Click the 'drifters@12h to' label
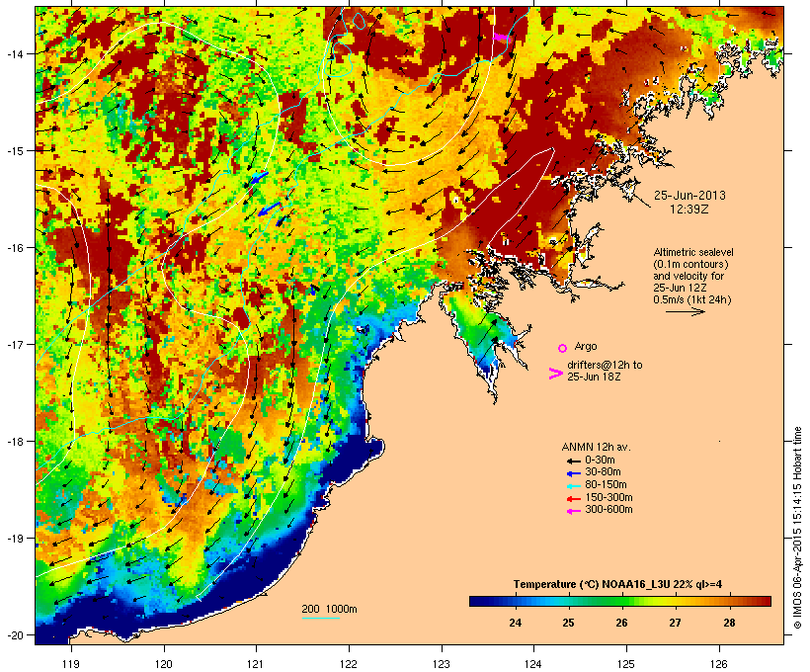 605,365
